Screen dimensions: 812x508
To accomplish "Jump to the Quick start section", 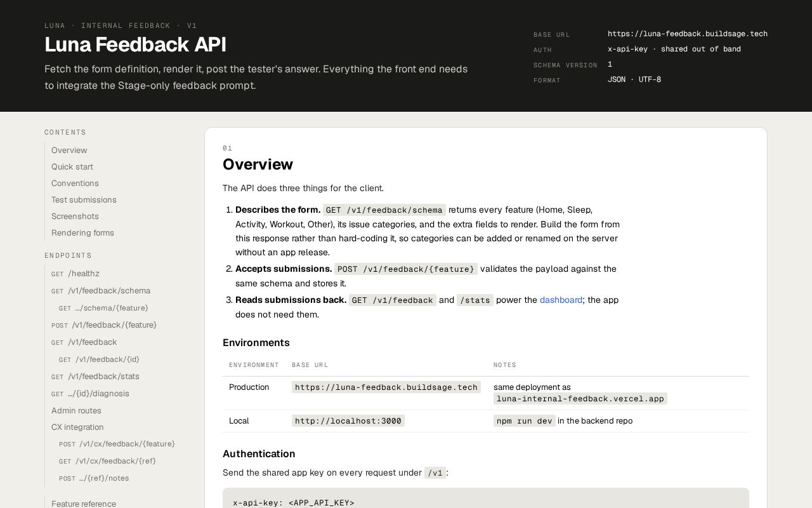I will [72, 167].
